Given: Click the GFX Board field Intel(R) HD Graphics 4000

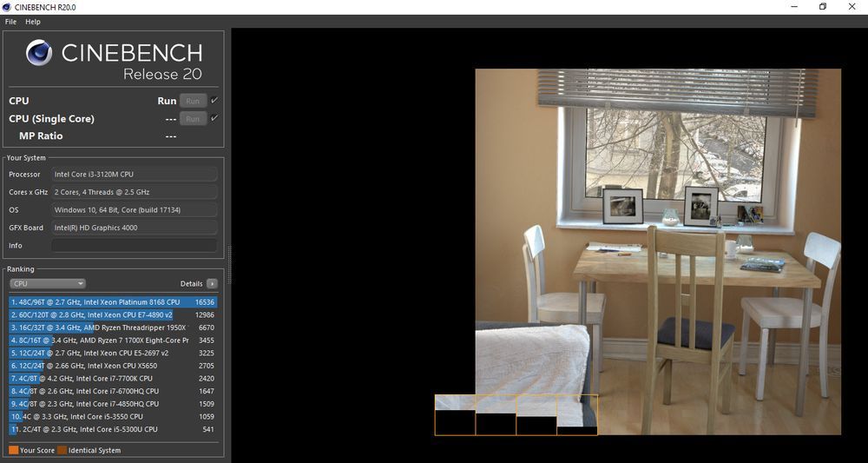Looking at the screenshot, I should [135, 228].
